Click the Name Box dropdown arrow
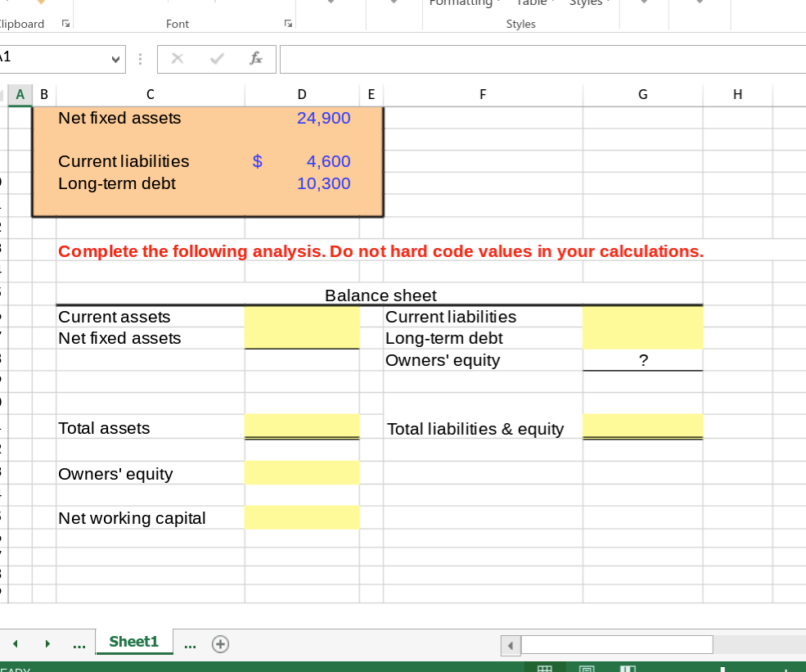 pos(116,59)
